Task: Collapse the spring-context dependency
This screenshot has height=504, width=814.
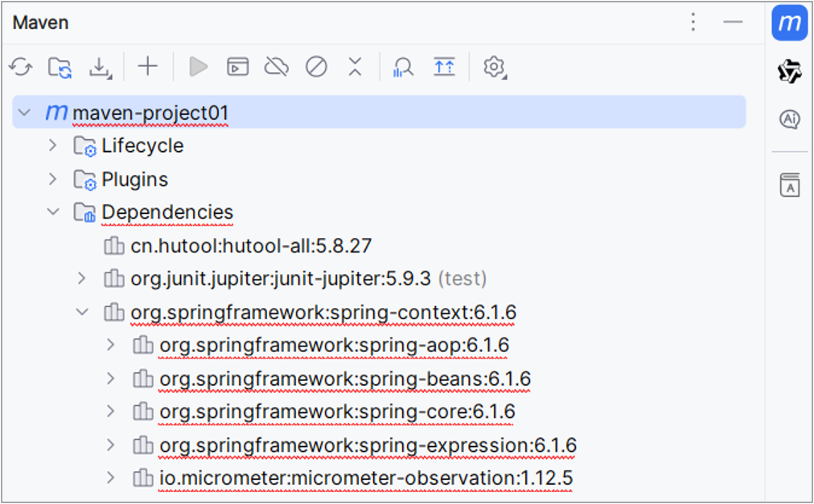Action: point(82,312)
